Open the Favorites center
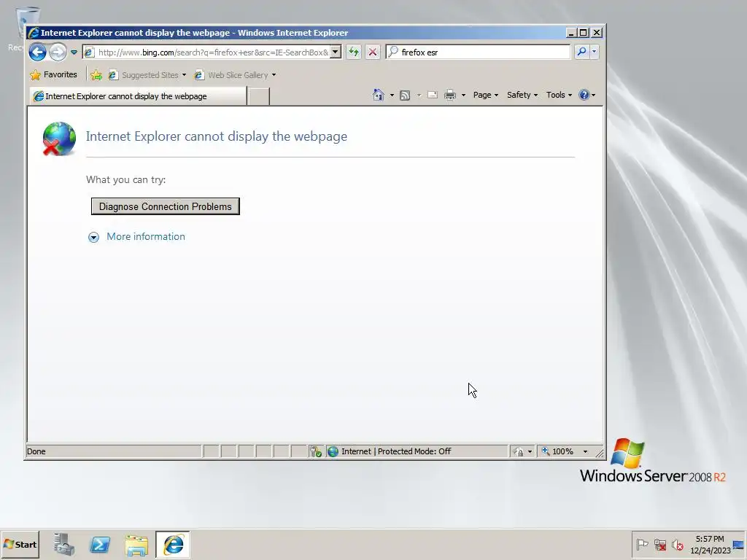 tap(53, 75)
